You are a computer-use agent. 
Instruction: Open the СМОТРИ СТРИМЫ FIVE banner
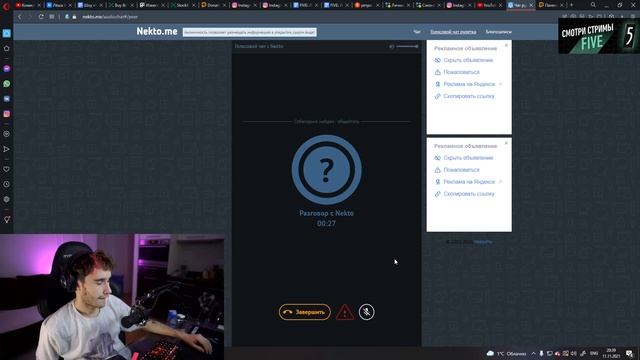point(599,36)
